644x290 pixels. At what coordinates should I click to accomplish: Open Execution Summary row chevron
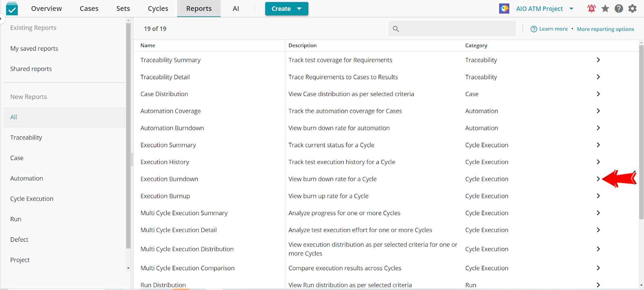(598, 145)
